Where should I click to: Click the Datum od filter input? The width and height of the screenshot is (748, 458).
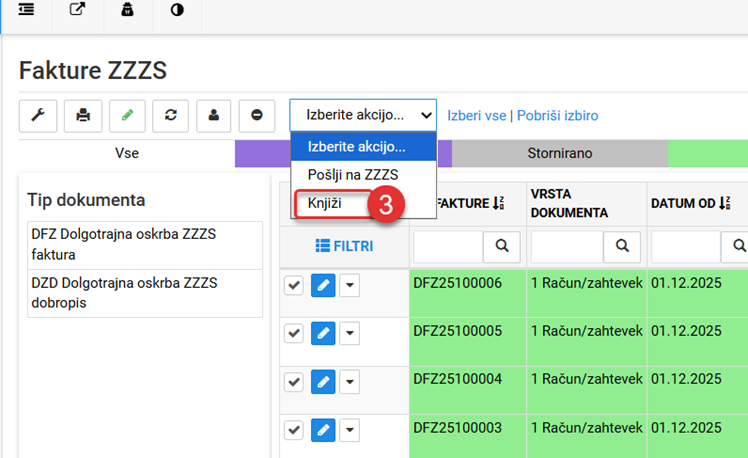(x=686, y=246)
